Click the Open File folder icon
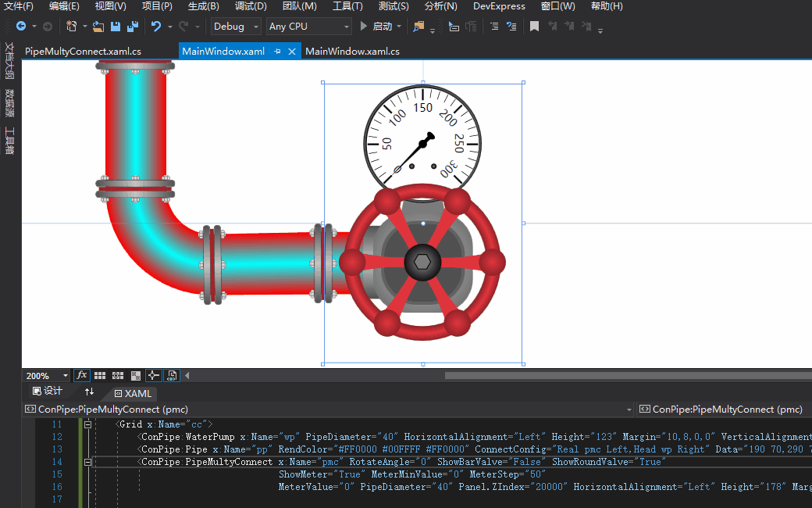Screen dimensions: 812x508 tap(98, 27)
